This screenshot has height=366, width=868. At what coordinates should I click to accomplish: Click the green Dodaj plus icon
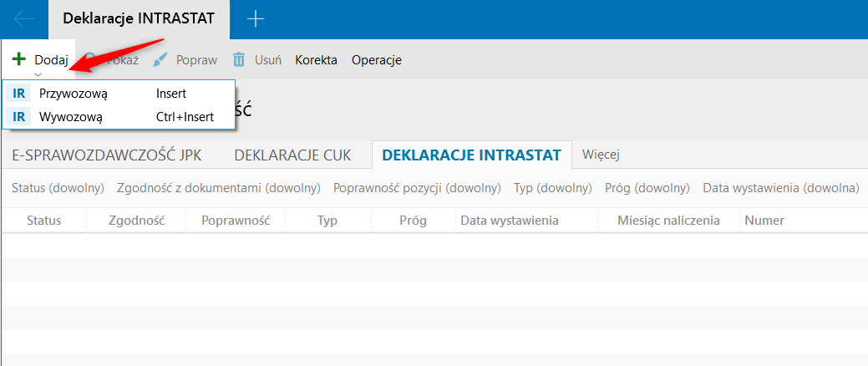pos(19,58)
